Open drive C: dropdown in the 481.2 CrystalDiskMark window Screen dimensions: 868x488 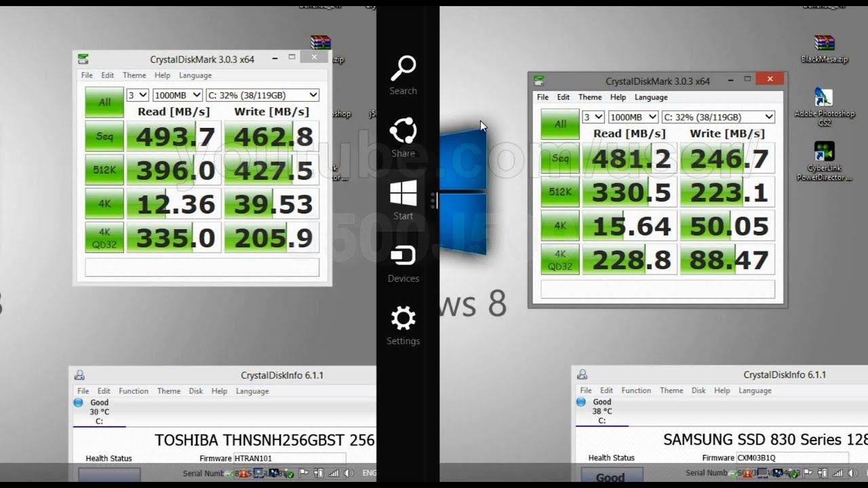point(718,117)
